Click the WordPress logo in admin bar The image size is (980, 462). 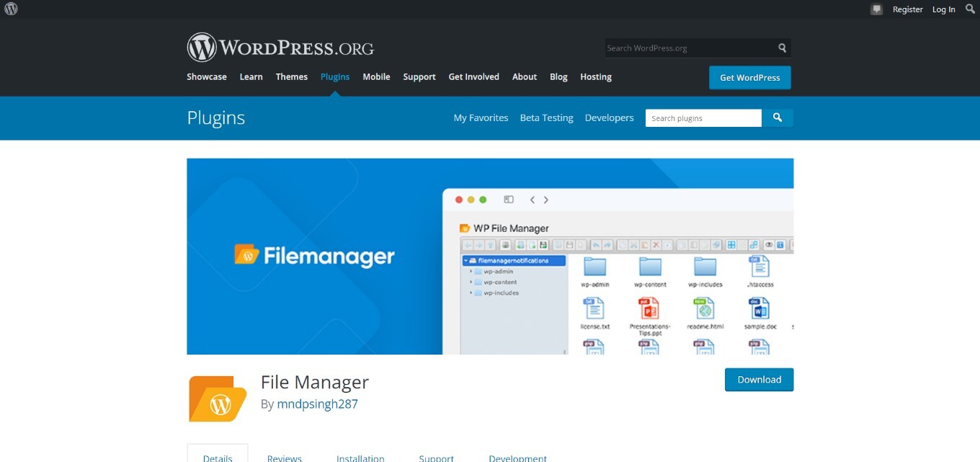pos(11,9)
